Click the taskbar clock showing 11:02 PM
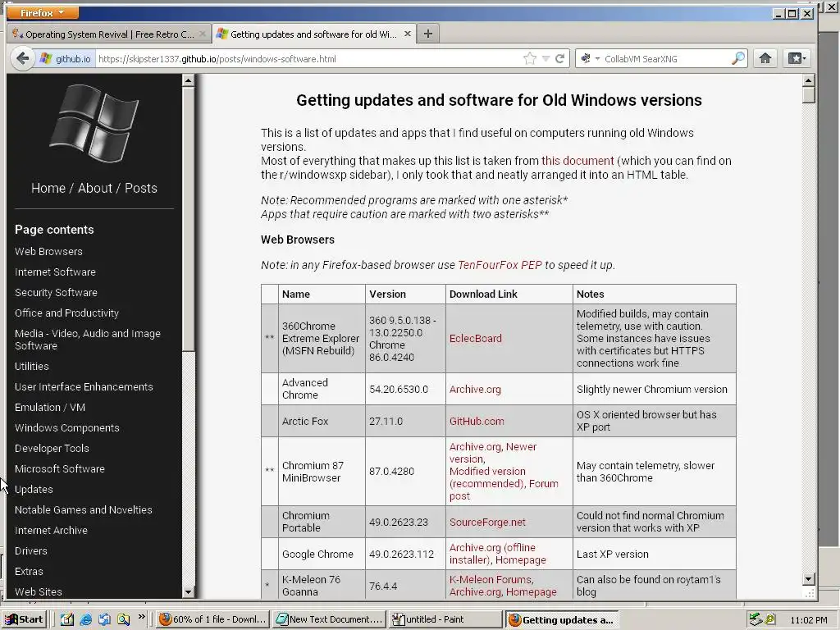The width and height of the screenshot is (840, 630). [808, 620]
